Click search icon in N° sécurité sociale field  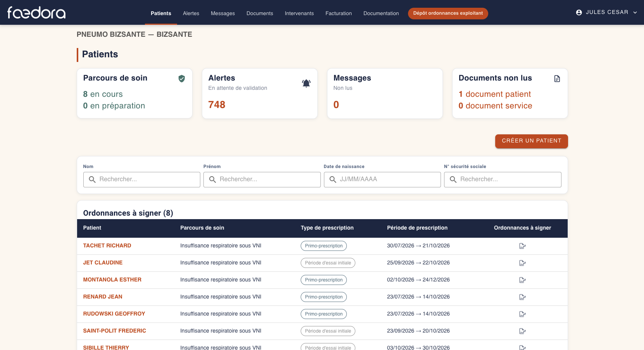pyautogui.click(x=453, y=179)
